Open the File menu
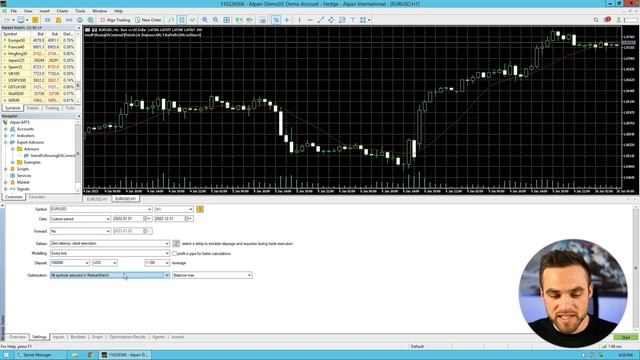The image size is (640, 360). [x=13, y=11]
